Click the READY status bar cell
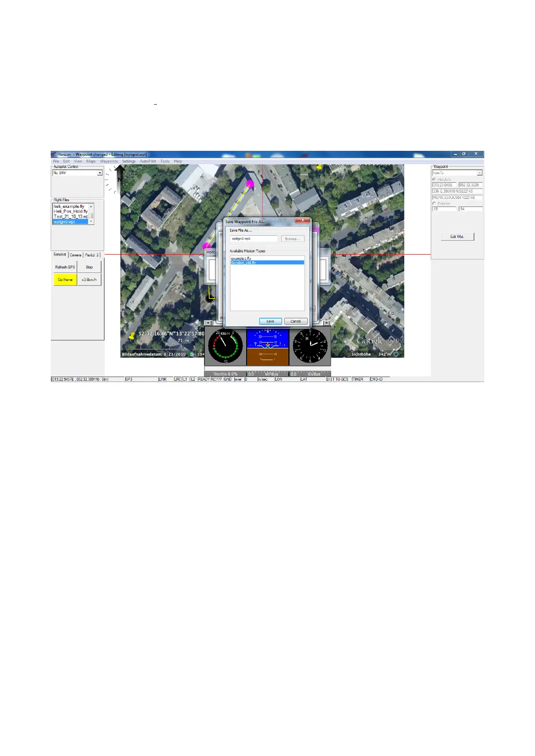 click(204, 379)
